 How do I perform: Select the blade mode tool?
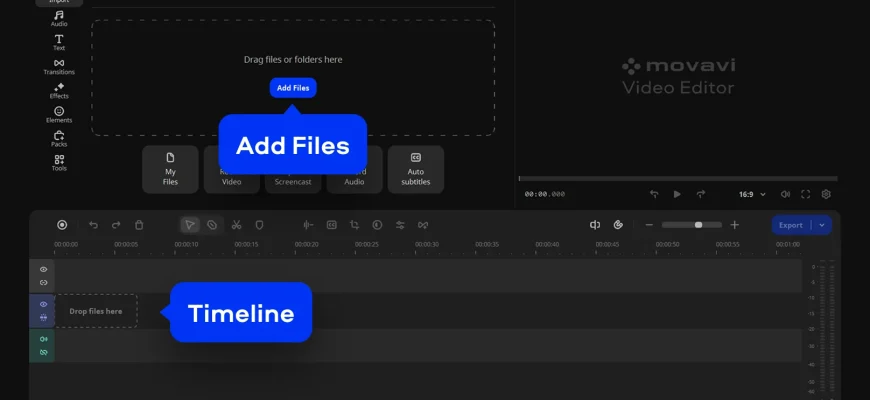[212, 225]
